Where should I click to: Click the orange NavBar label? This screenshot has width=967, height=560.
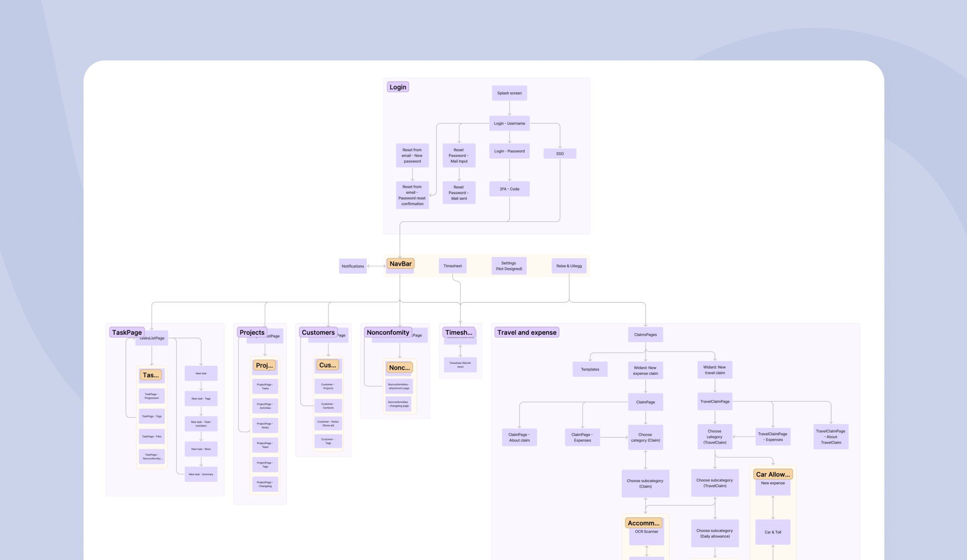pos(400,264)
